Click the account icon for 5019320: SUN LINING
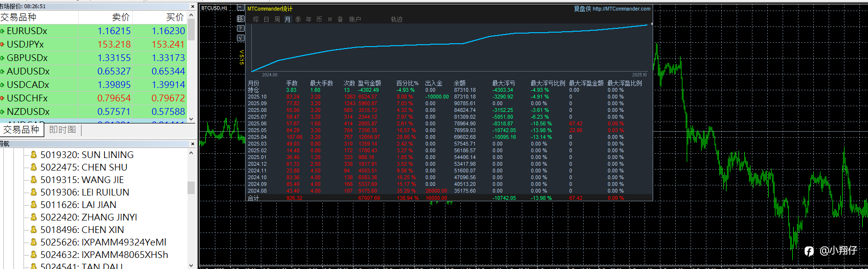868x269 pixels. pos(34,155)
